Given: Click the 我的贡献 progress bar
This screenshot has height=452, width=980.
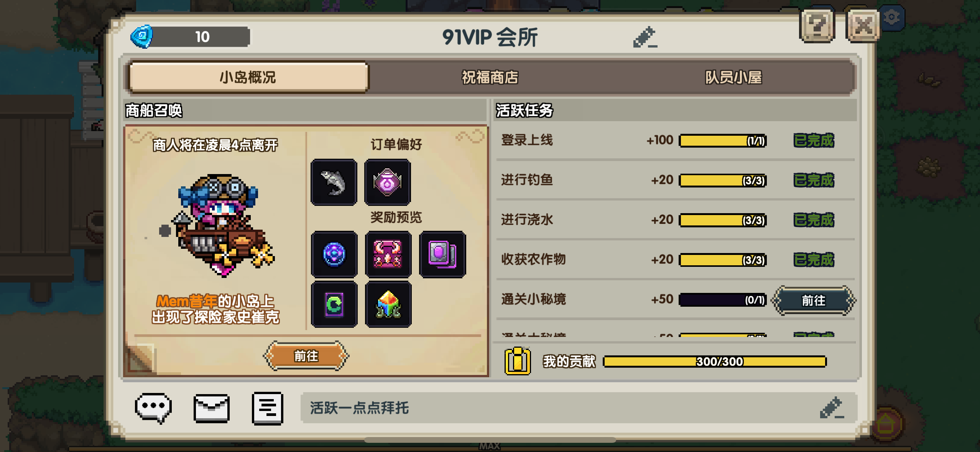Looking at the screenshot, I should pyautogui.click(x=715, y=361).
